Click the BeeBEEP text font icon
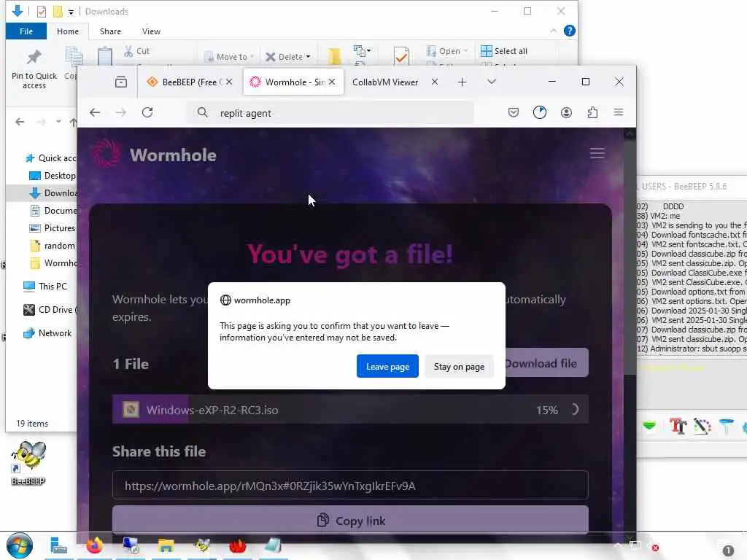This screenshot has width=747, height=560. (x=678, y=426)
